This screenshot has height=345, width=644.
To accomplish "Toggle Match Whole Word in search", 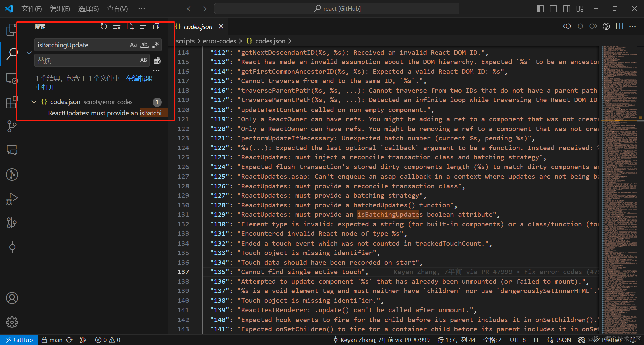I will pyautogui.click(x=144, y=45).
